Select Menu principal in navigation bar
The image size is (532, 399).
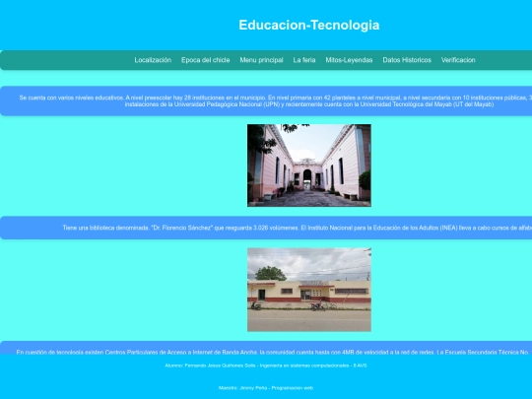click(x=261, y=60)
